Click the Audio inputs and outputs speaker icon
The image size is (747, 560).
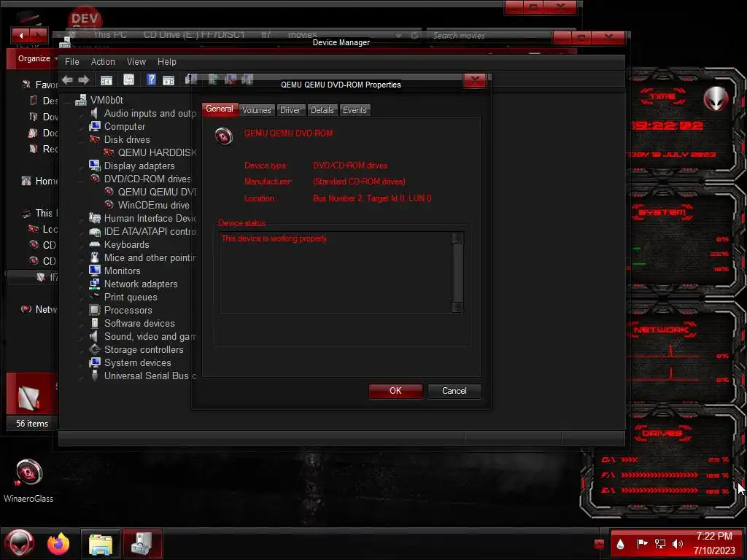click(94, 113)
